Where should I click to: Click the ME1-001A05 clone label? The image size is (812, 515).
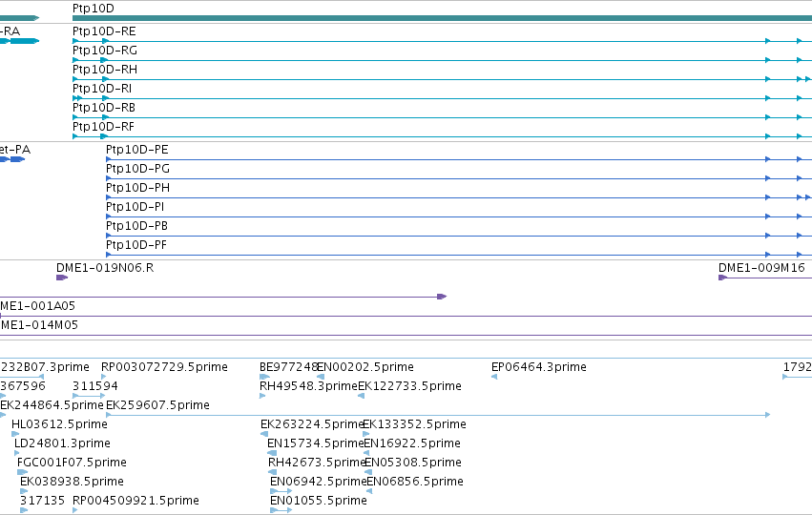[38, 306]
